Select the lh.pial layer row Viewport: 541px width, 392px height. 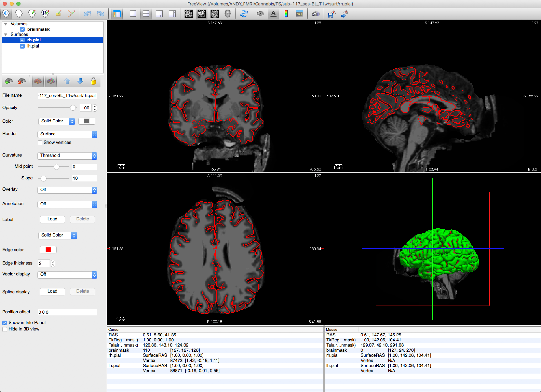coord(52,46)
